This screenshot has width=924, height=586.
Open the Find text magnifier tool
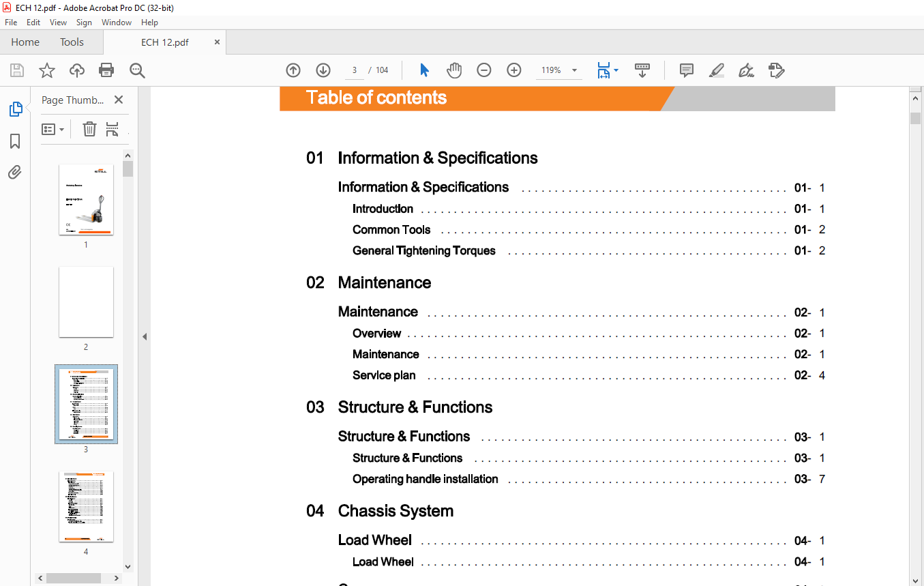pyautogui.click(x=137, y=70)
